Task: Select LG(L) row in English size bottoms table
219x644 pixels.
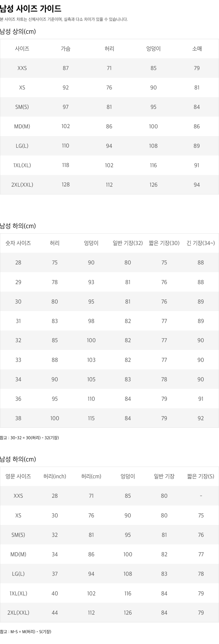Action: point(109,574)
